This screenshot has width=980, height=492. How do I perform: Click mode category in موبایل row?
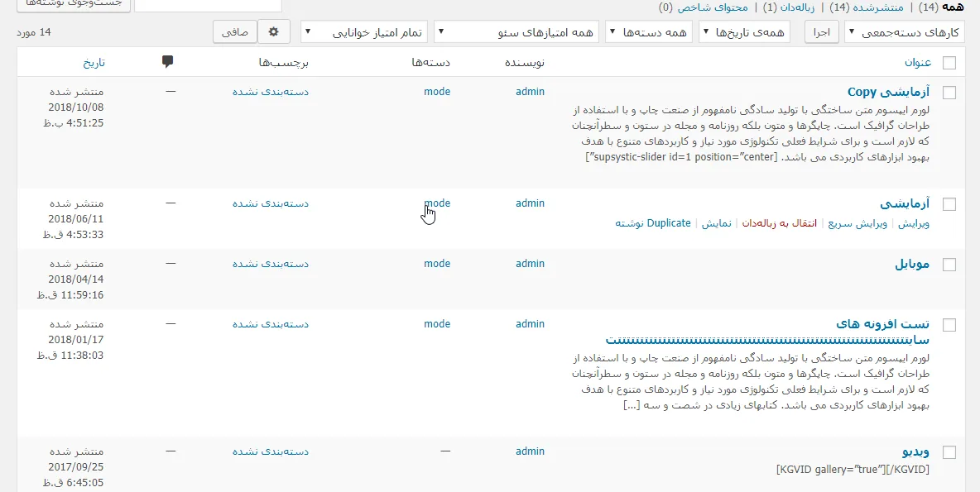(437, 264)
